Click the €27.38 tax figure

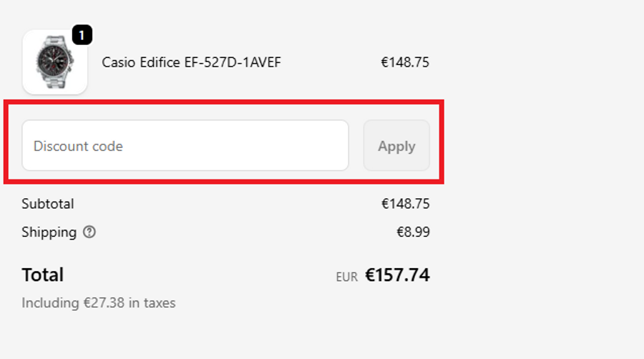coord(104,303)
